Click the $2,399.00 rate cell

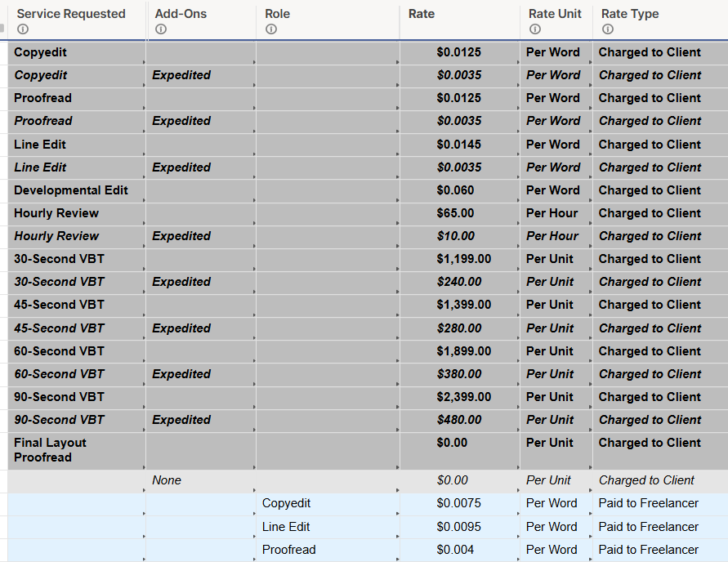click(x=460, y=398)
